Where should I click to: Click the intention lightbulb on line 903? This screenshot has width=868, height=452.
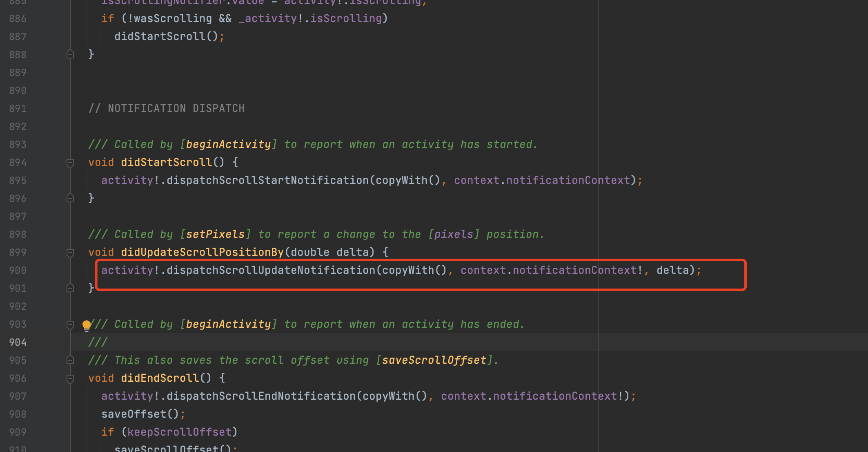click(87, 324)
